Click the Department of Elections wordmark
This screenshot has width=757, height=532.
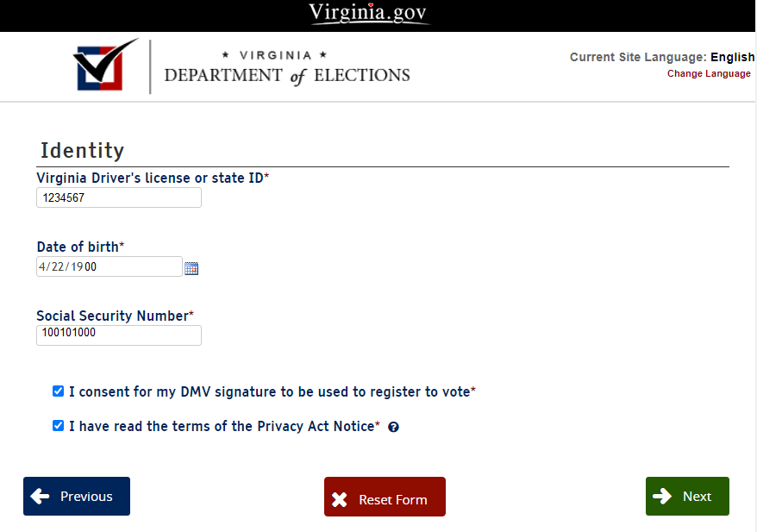pyautogui.click(x=286, y=68)
